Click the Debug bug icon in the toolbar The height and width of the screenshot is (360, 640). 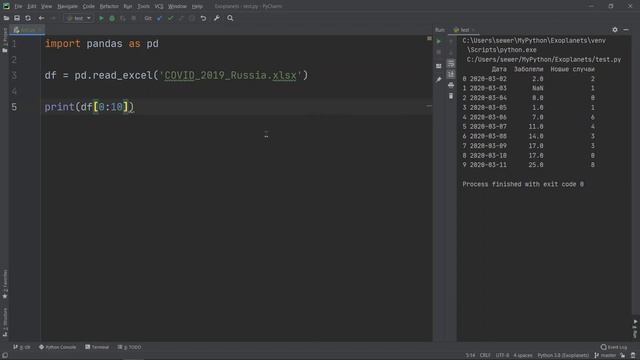click(112, 18)
